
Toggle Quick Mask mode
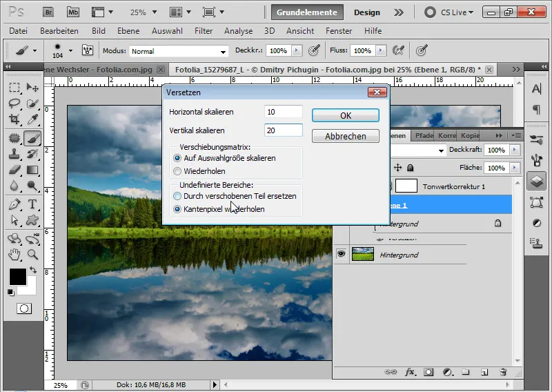pyautogui.click(x=24, y=309)
